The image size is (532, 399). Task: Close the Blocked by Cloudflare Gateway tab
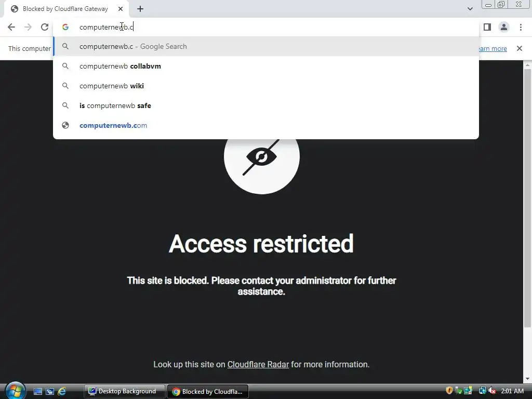121,9
